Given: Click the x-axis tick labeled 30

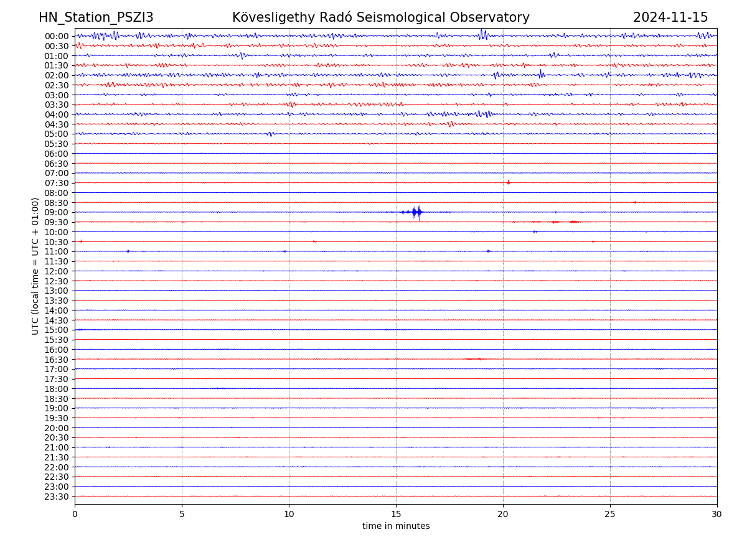Looking at the screenshot, I should [716, 515].
